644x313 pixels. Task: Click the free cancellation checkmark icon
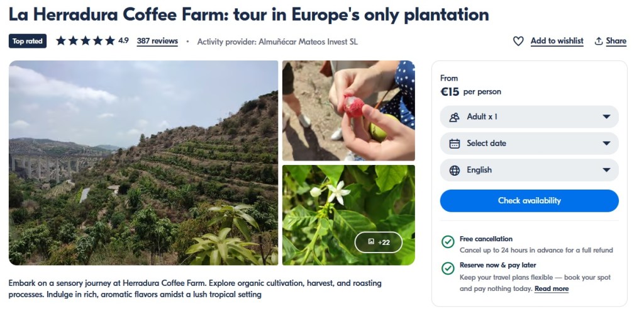448,242
